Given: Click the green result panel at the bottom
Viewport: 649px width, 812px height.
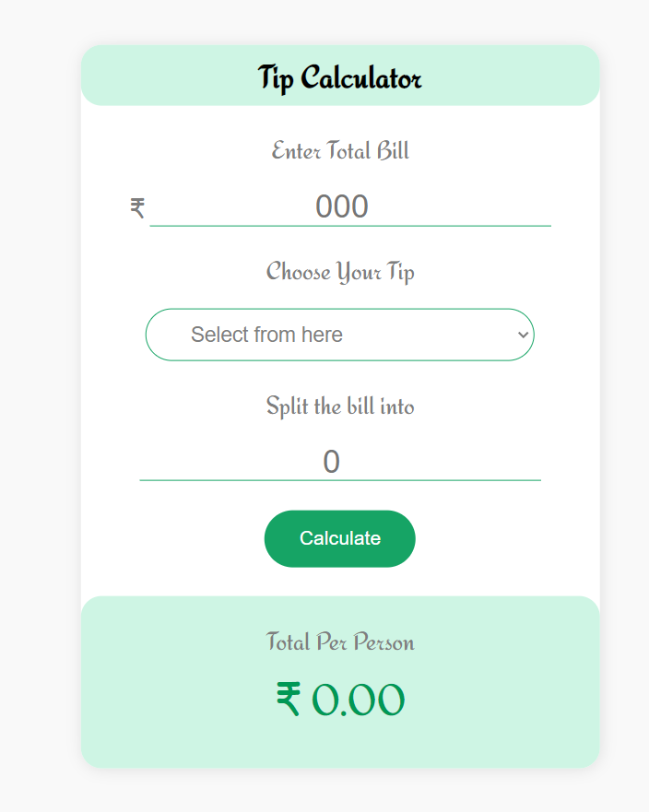Looking at the screenshot, I should click(339, 737).
